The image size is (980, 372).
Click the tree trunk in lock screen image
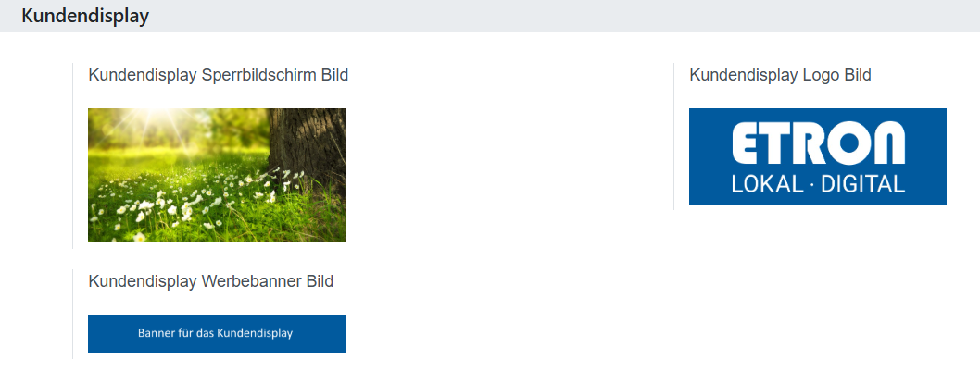[x=310, y=146]
